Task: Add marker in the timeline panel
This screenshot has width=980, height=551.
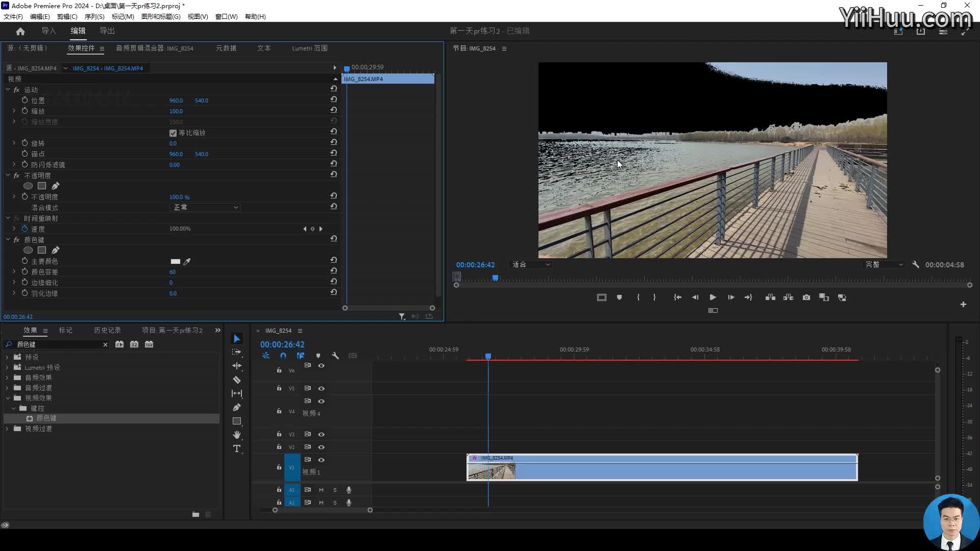Action: point(318,356)
